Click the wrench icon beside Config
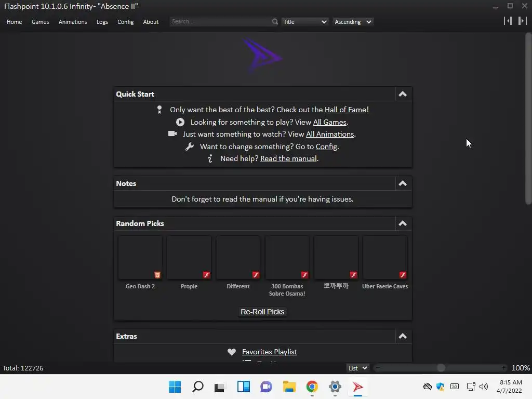 point(189,147)
